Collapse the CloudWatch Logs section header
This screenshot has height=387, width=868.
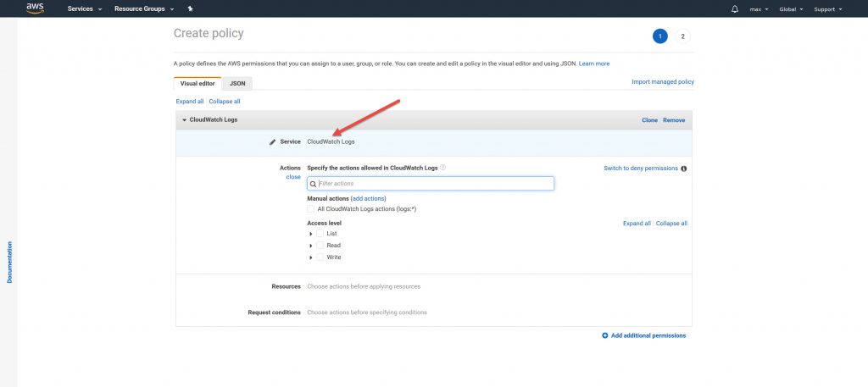tap(185, 120)
